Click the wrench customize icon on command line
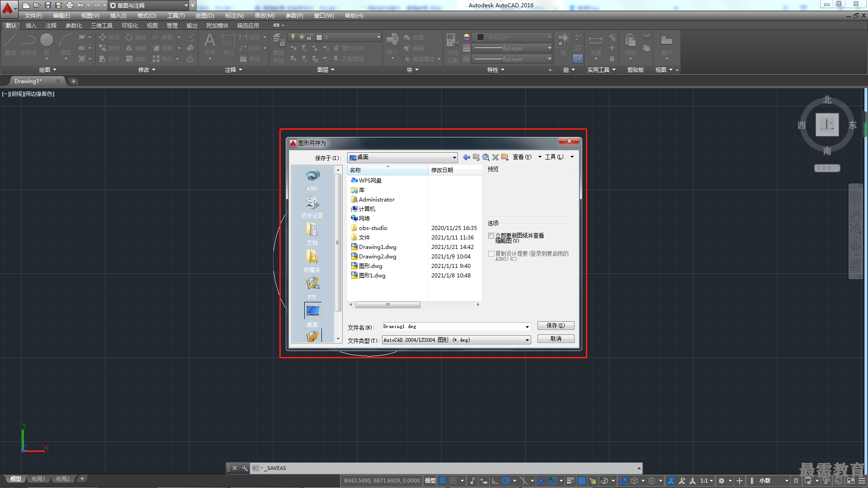 245,468
